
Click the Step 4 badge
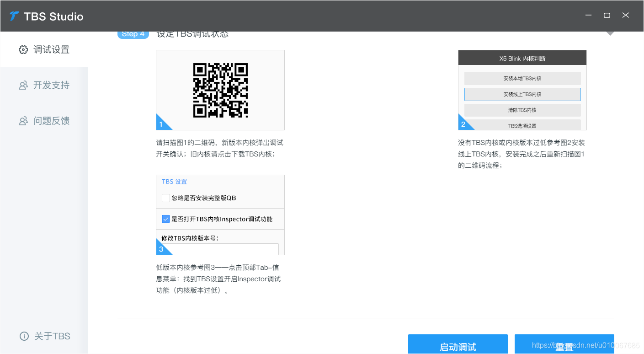[133, 34]
